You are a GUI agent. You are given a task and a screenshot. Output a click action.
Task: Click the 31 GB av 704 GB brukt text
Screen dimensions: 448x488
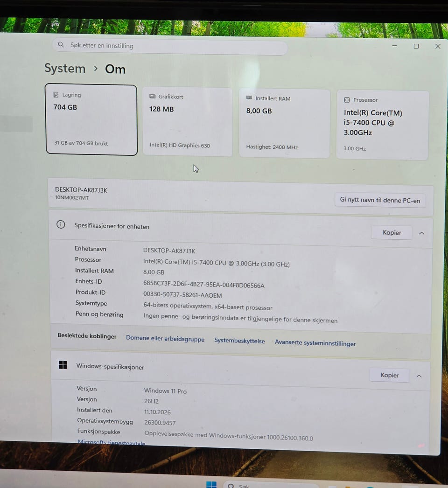coord(81,143)
